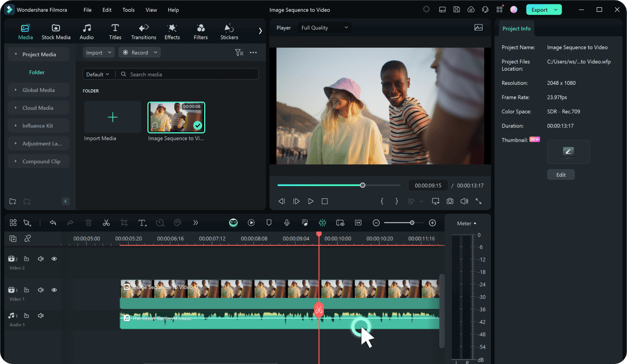Image resolution: width=627 pixels, height=364 pixels.
Task: Mute the Audio 1 track
Action: [x=41, y=316]
